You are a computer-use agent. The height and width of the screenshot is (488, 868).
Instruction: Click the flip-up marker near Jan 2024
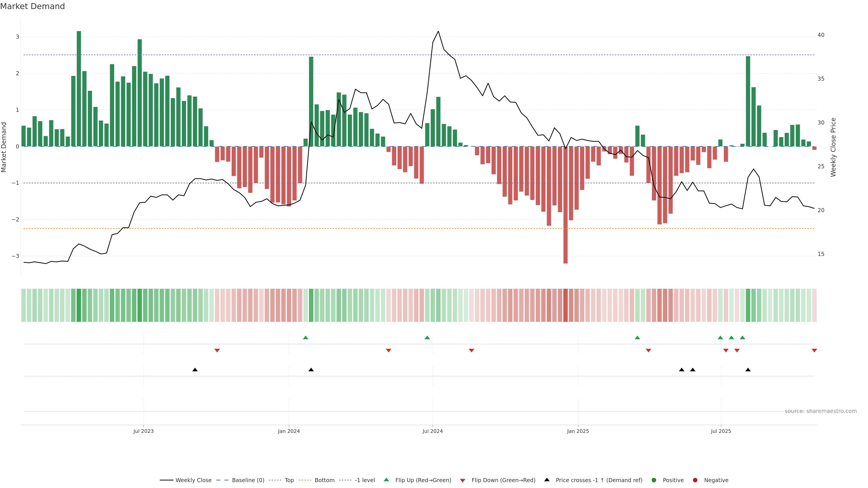tap(306, 338)
